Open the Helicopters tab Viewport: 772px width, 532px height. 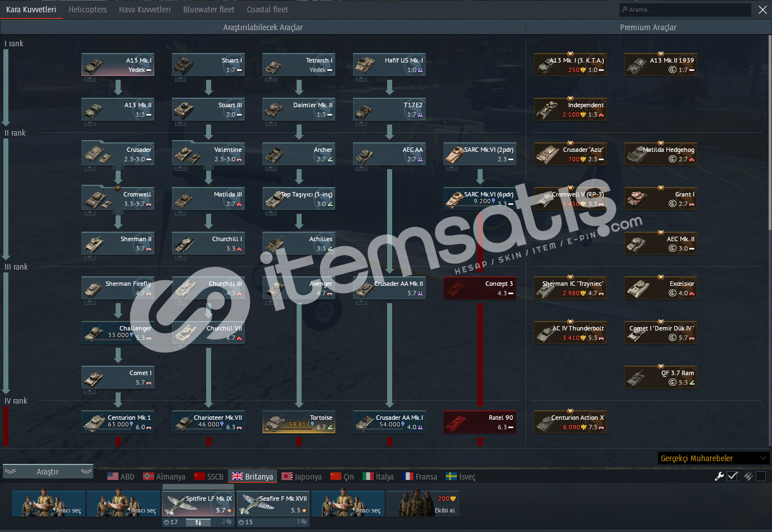[x=88, y=9]
